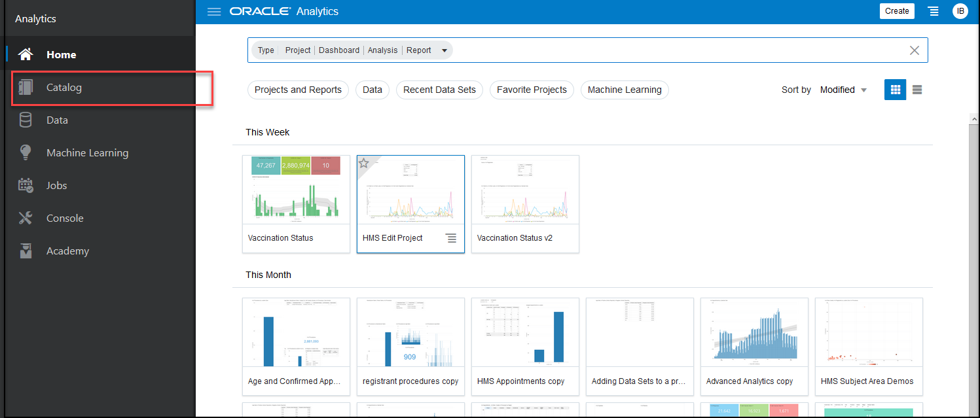Open the Academy from the sidebar
The height and width of the screenshot is (418, 980).
pyautogui.click(x=69, y=251)
